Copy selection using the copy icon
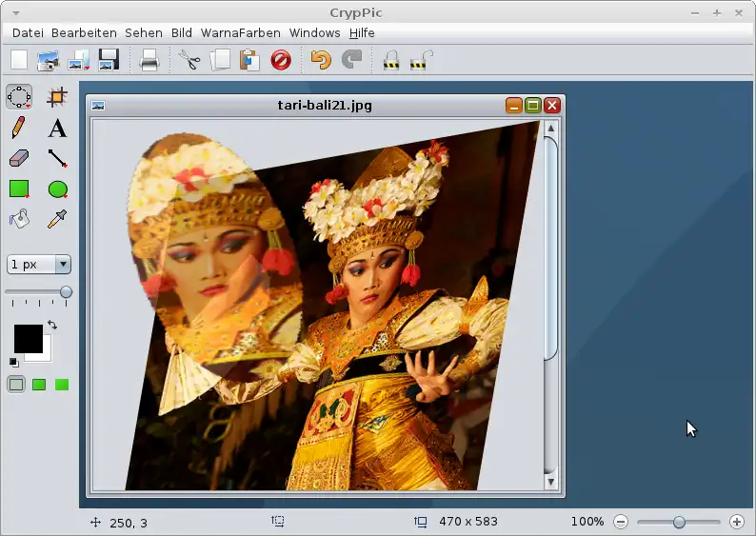Image resolution: width=756 pixels, height=536 pixels. pos(220,60)
